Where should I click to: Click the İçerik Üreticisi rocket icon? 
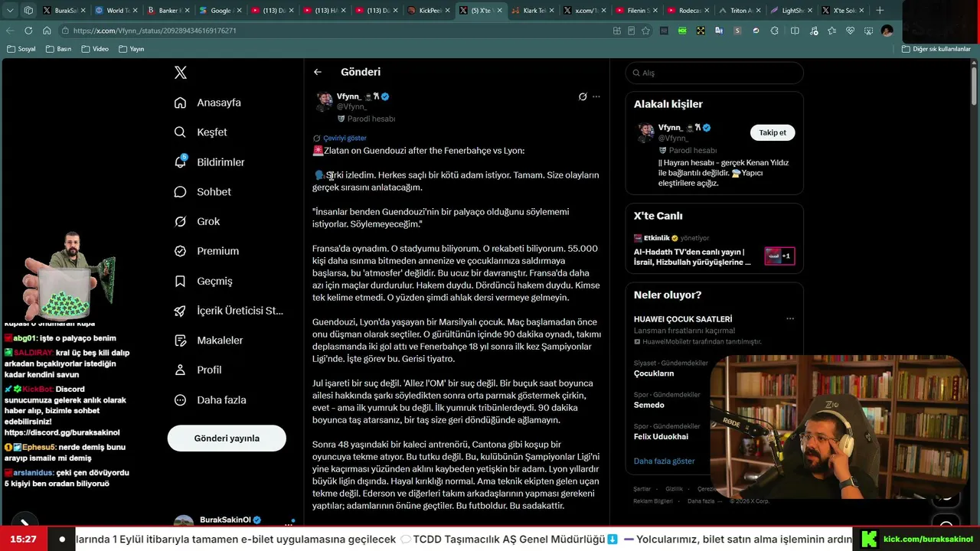point(180,311)
